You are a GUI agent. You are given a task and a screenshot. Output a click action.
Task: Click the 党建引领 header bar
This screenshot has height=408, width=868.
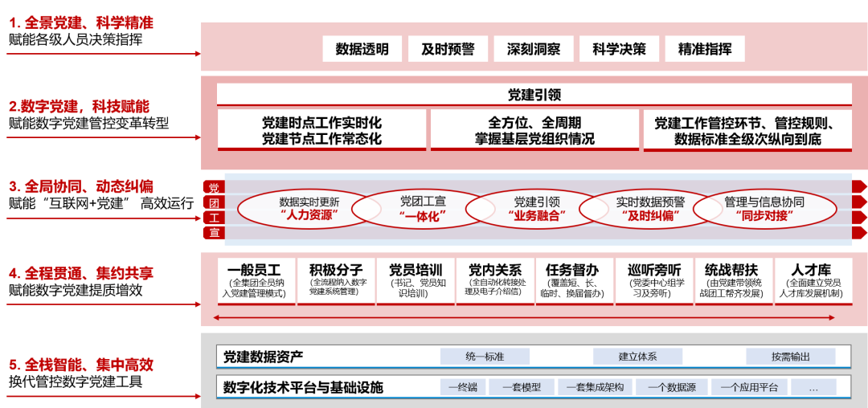[x=534, y=94]
